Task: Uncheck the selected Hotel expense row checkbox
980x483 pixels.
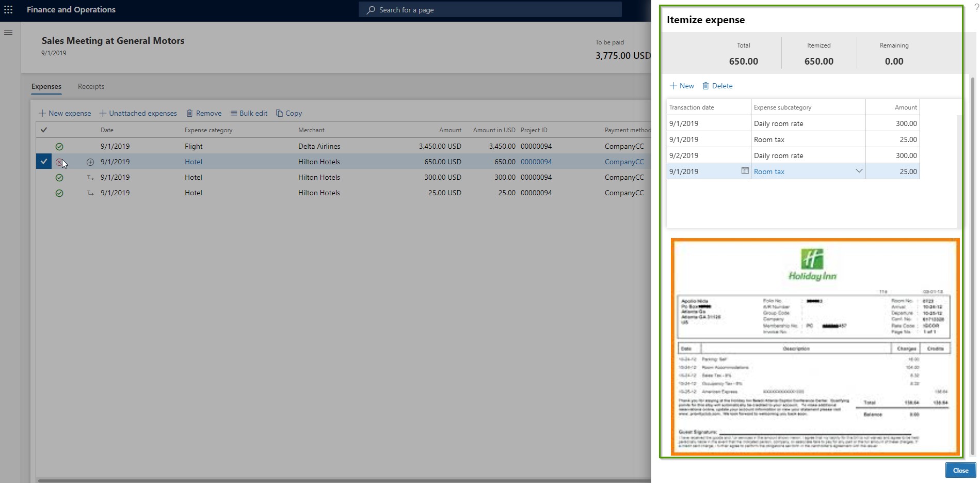Action: pos(44,161)
